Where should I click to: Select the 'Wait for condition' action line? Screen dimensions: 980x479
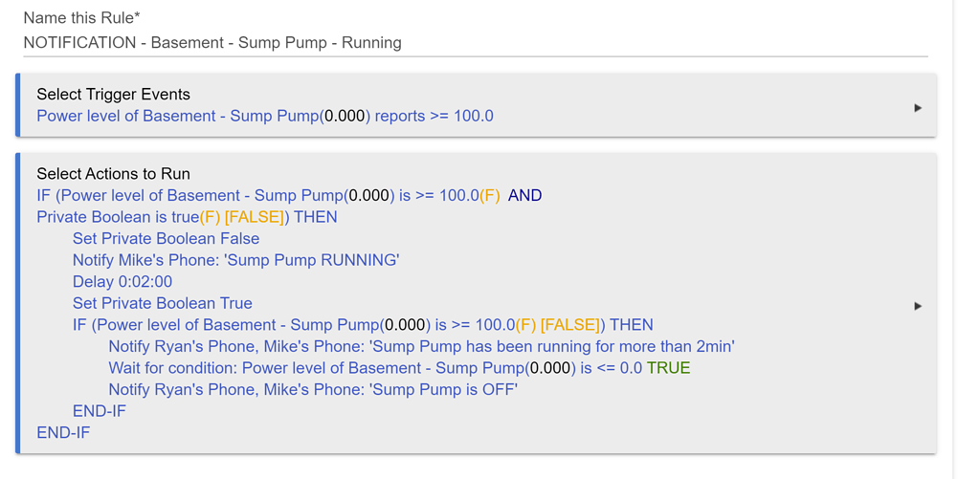pyautogui.click(x=373, y=368)
